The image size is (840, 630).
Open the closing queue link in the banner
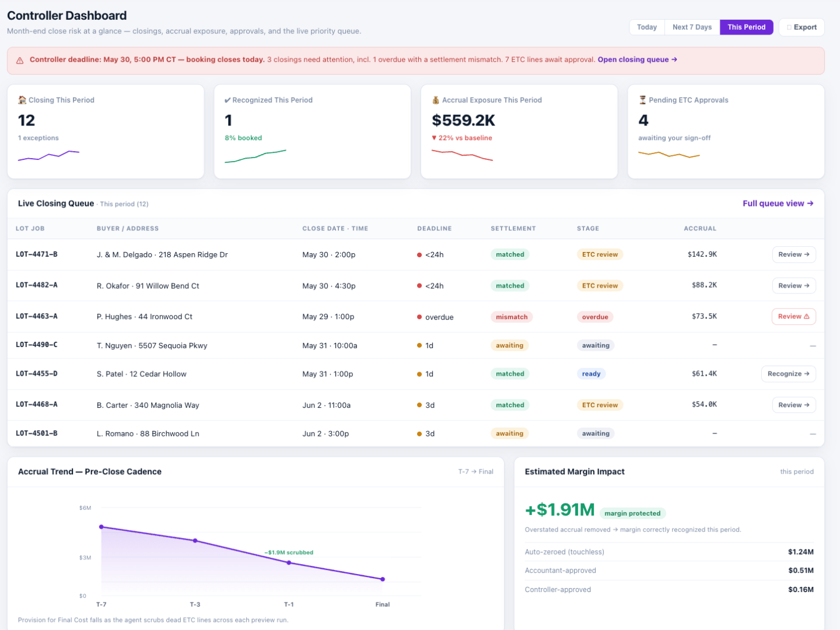638,60
